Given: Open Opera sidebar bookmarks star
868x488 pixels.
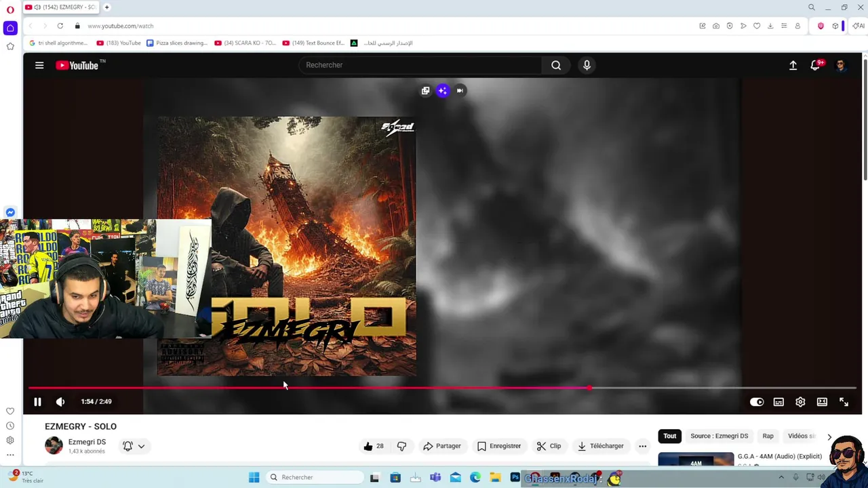Looking at the screenshot, I should (x=10, y=46).
